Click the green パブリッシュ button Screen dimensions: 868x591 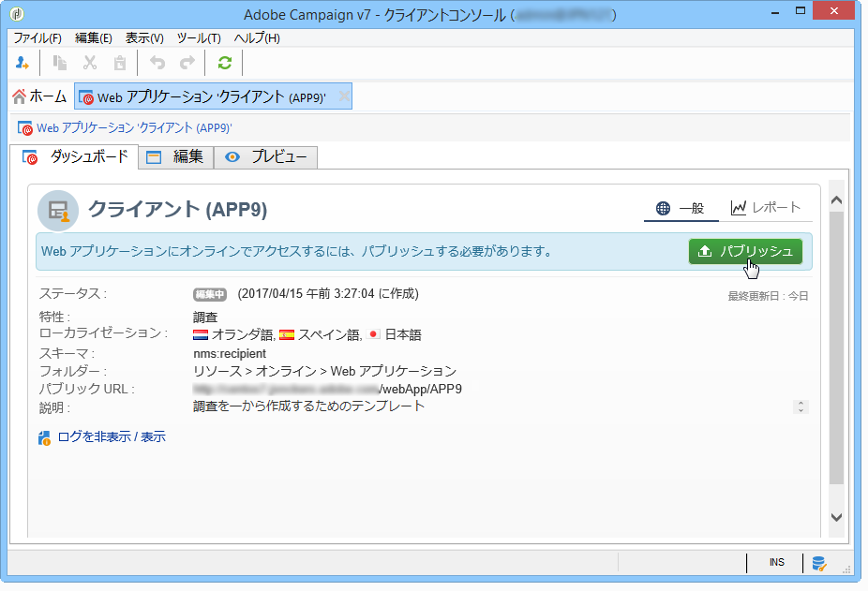point(745,251)
